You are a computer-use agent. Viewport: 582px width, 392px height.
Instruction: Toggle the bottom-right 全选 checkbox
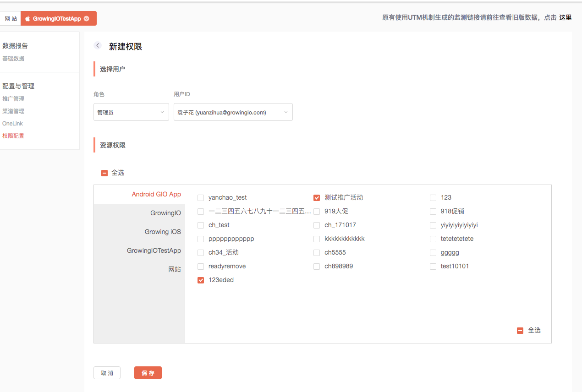coord(520,331)
